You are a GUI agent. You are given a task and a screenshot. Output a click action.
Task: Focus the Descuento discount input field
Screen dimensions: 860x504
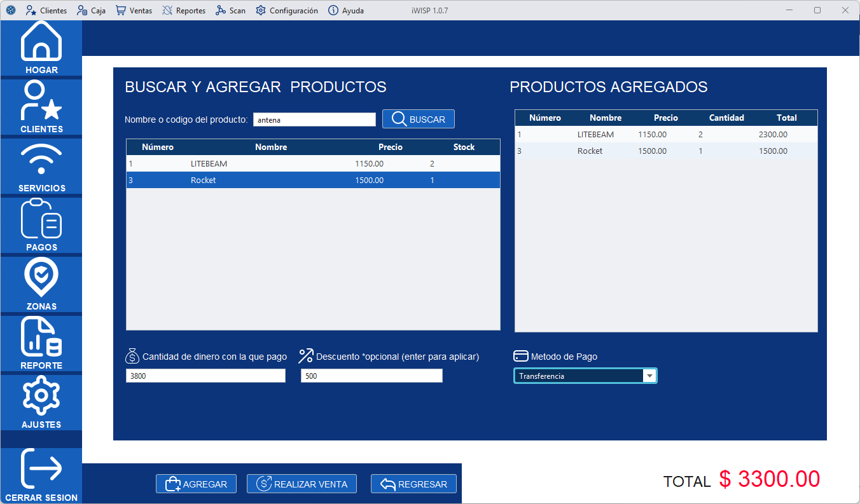point(371,376)
